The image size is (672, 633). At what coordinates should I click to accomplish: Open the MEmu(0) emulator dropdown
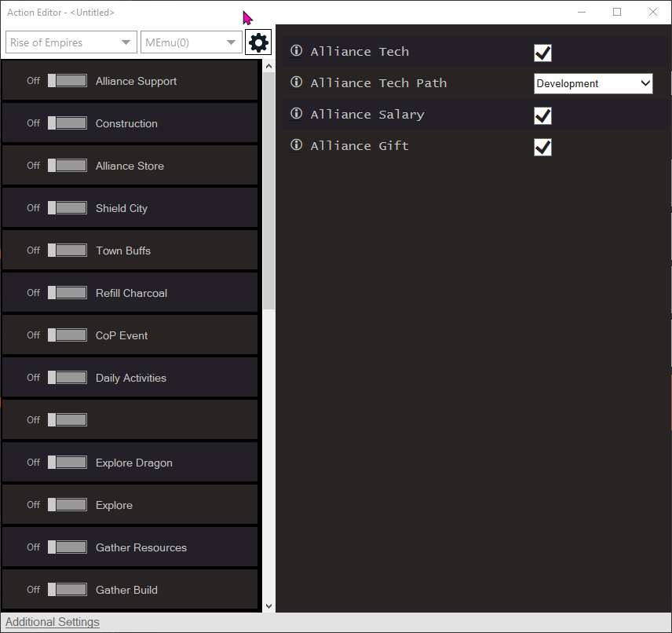pos(191,42)
